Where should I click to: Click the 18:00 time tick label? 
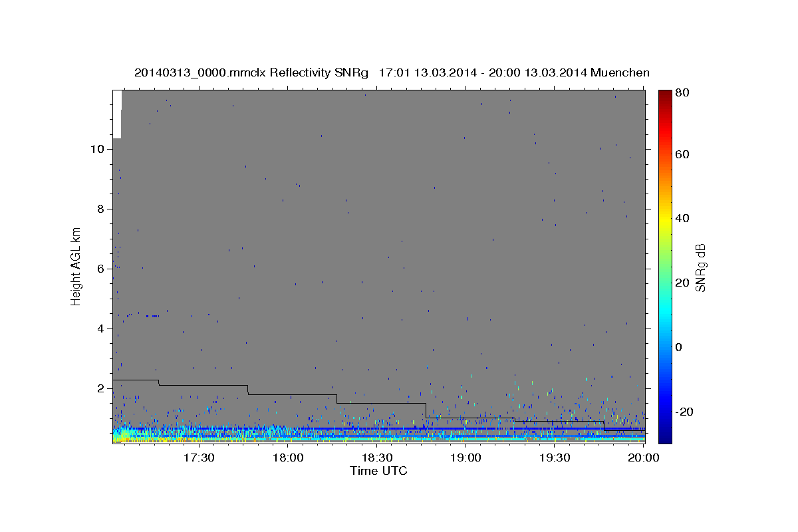pyautogui.click(x=289, y=458)
